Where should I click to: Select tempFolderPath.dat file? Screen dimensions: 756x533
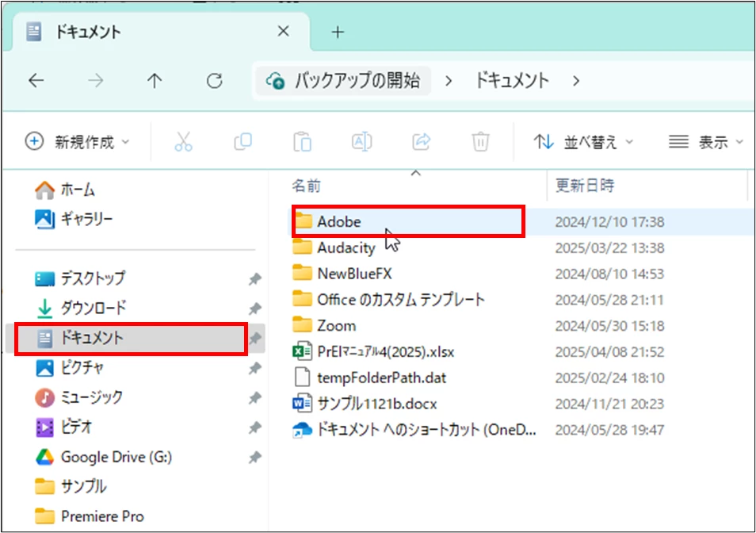point(369,378)
